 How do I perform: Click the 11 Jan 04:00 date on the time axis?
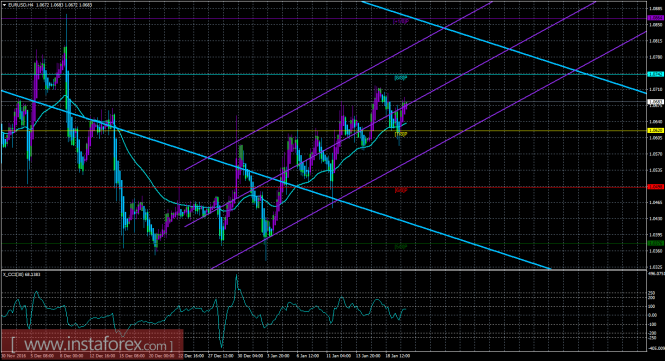click(x=338, y=356)
